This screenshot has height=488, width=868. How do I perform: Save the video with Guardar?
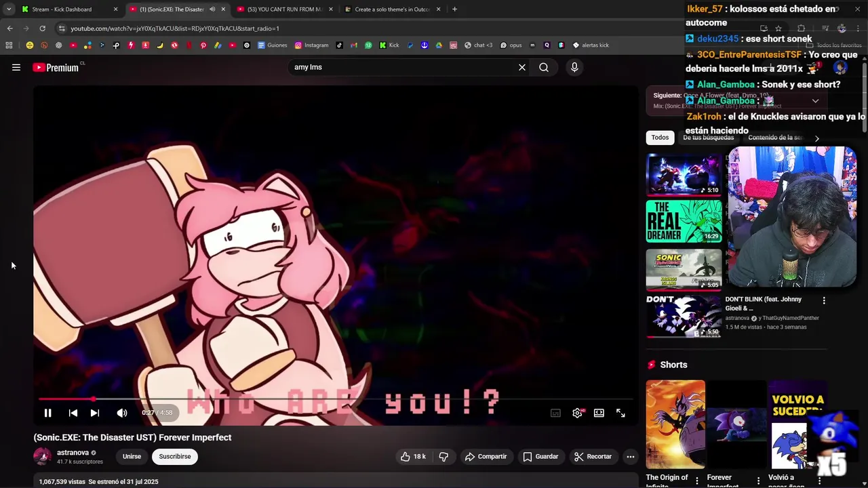click(540, 457)
